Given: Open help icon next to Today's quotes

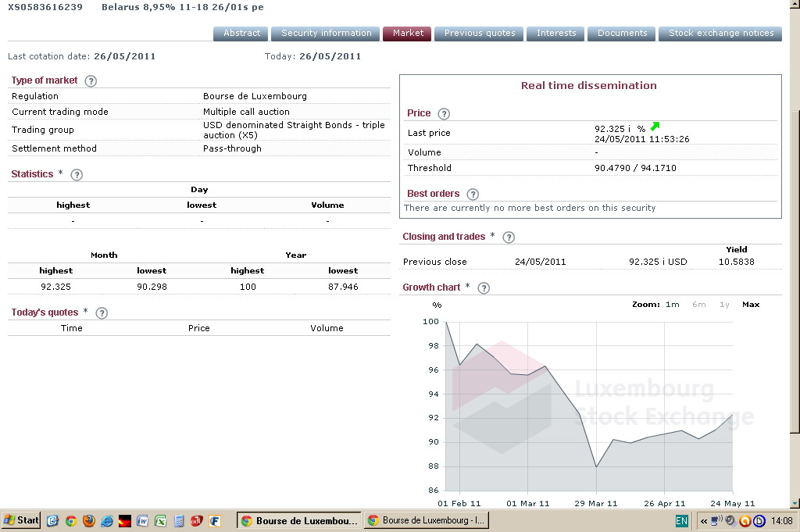Looking at the screenshot, I should point(102,313).
